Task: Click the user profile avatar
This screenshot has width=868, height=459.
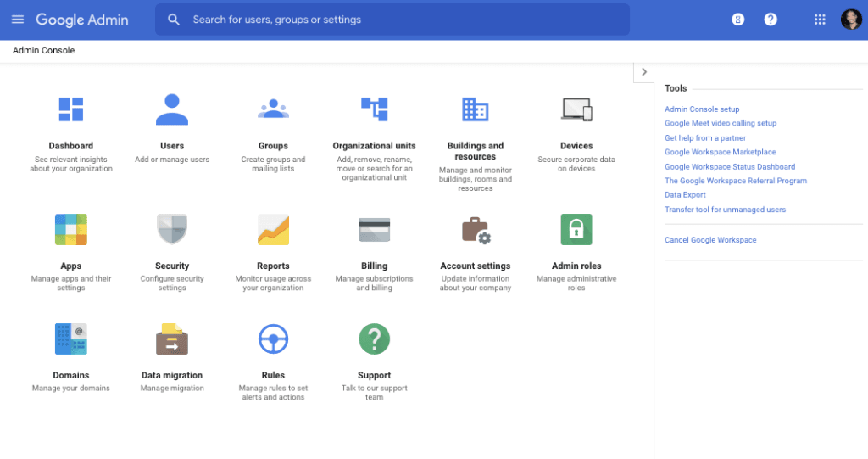Action: tap(850, 20)
